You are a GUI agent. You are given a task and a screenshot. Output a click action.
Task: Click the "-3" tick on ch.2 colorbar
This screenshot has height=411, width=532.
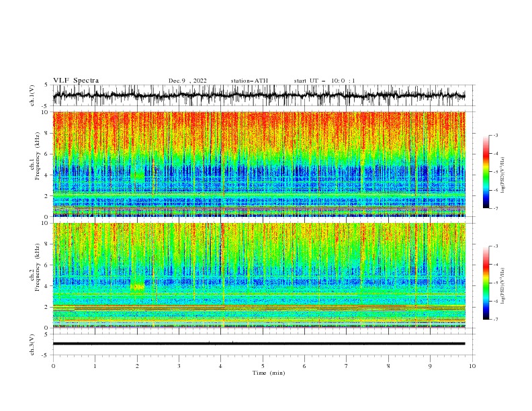[495, 246]
